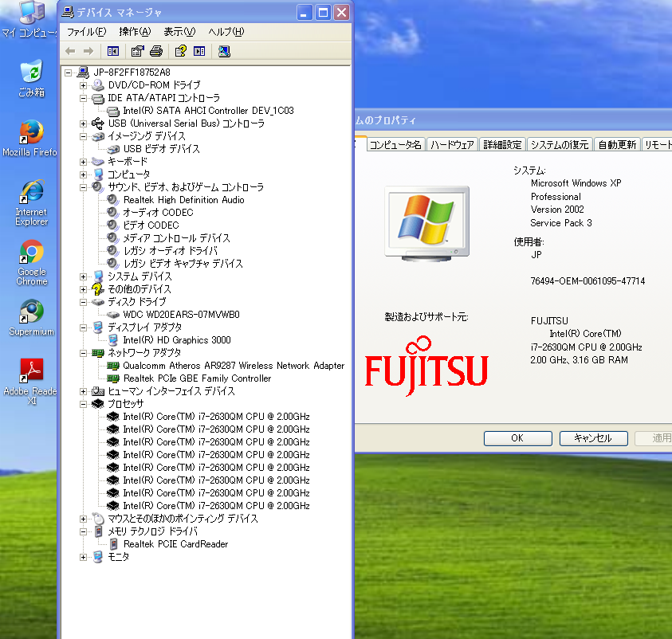Image resolution: width=672 pixels, height=639 pixels.
Task: Close the Device Manager window
Action: [341, 13]
